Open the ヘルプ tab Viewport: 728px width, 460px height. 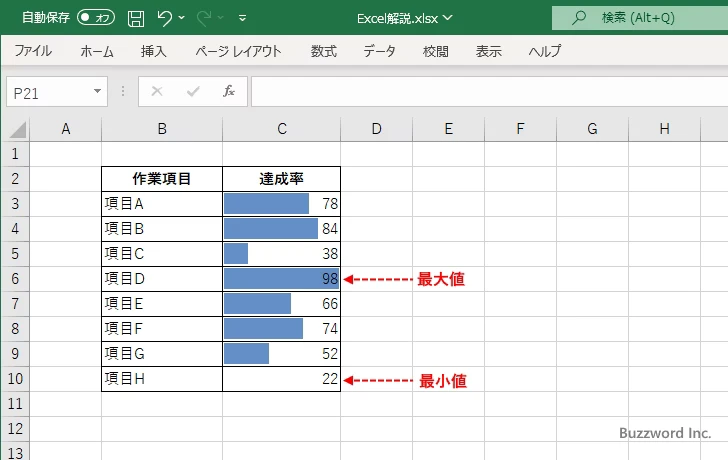coord(545,51)
